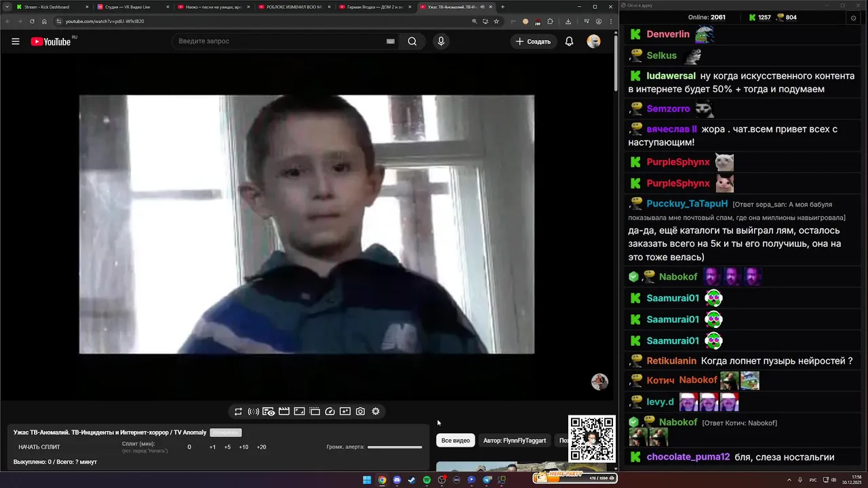
Task: Click username chocolate_puma12 in chat
Action: 688,457
